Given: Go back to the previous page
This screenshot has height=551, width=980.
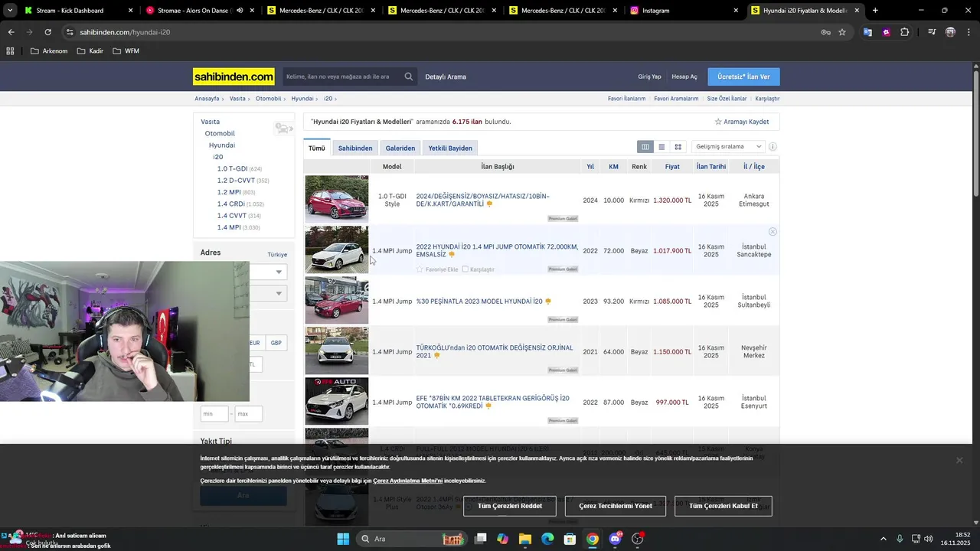Looking at the screenshot, I should [11, 32].
